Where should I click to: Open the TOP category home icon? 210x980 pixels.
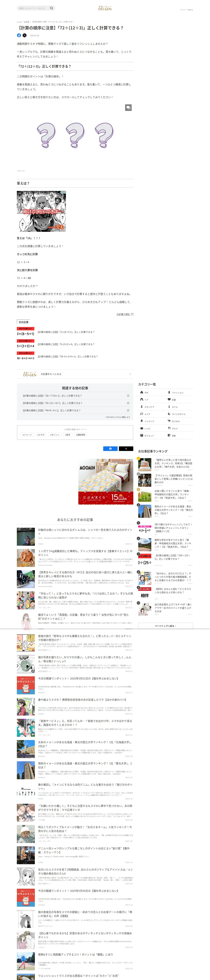point(142,392)
